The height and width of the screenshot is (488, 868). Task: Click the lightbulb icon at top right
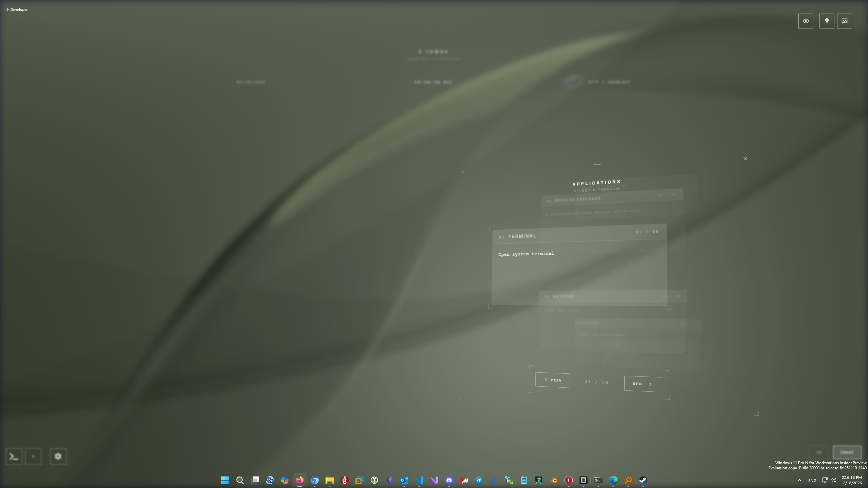(827, 21)
